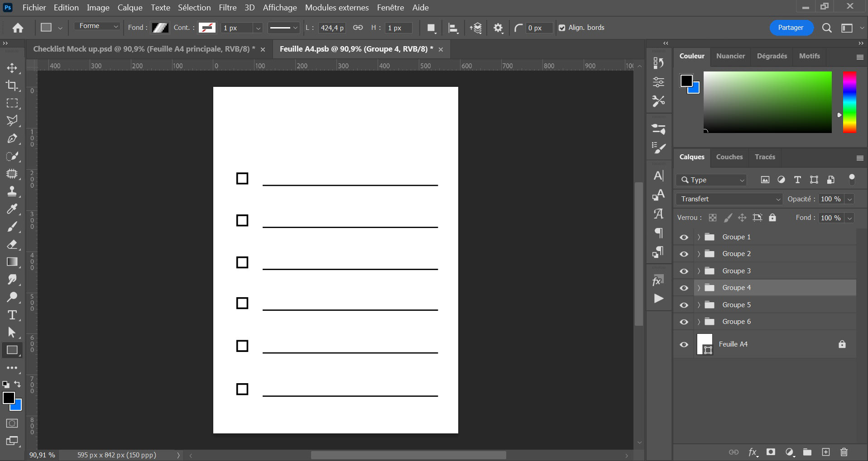868x461 pixels.
Task: Open the Forme mode dropdown
Action: pyautogui.click(x=98, y=26)
